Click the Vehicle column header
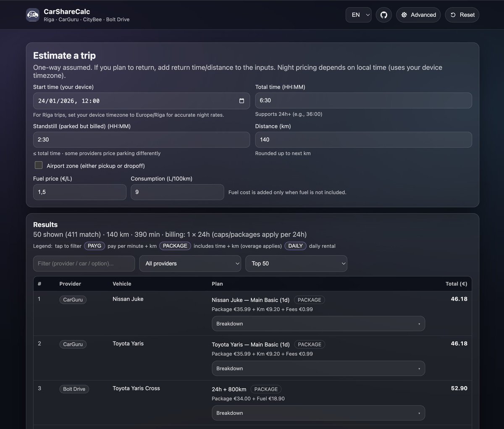This screenshot has width=504, height=429. pyautogui.click(x=122, y=284)
